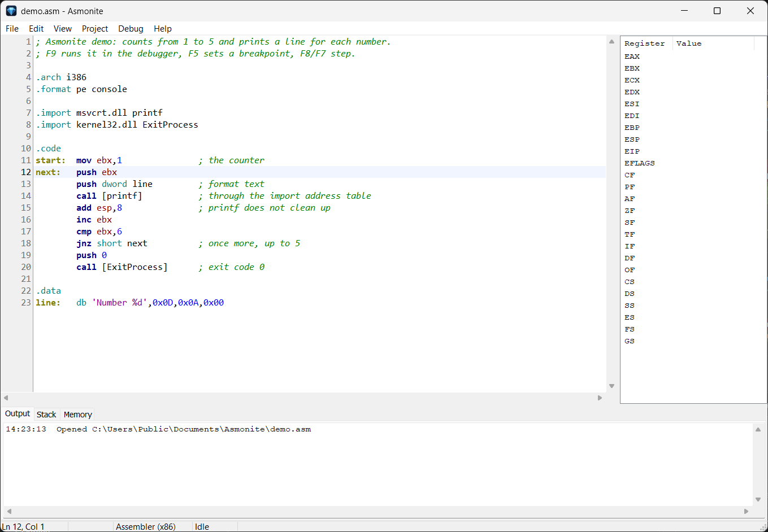Screen dimensions: 768x532
Task: Switch to the Memory tab
Action: pos(78,415)
